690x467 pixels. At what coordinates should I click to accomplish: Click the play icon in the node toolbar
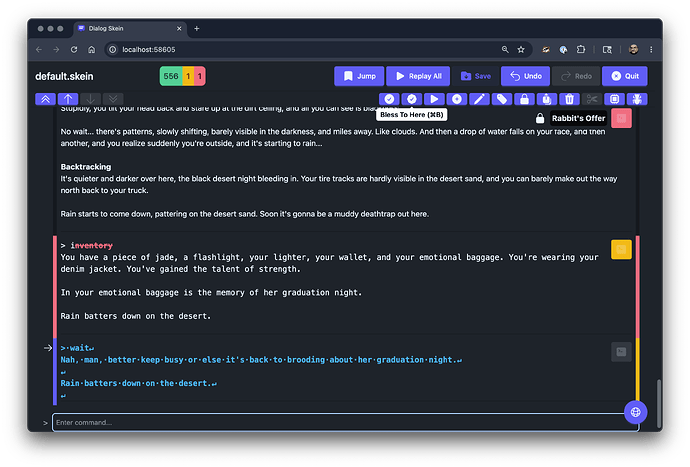click(x=434, y=99)
